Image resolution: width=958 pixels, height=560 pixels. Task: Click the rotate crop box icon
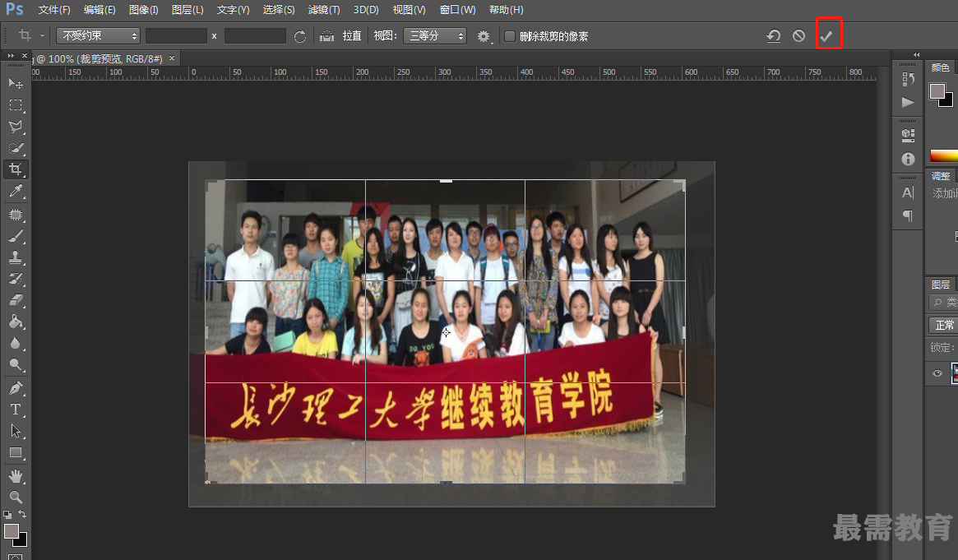click(299, 37)
